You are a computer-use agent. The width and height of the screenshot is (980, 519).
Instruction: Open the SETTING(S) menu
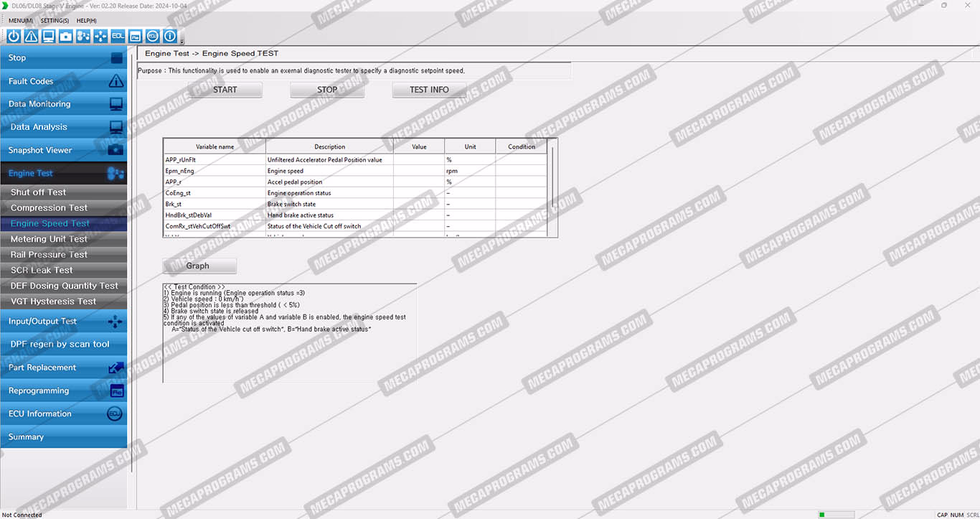tap(55, 21)
